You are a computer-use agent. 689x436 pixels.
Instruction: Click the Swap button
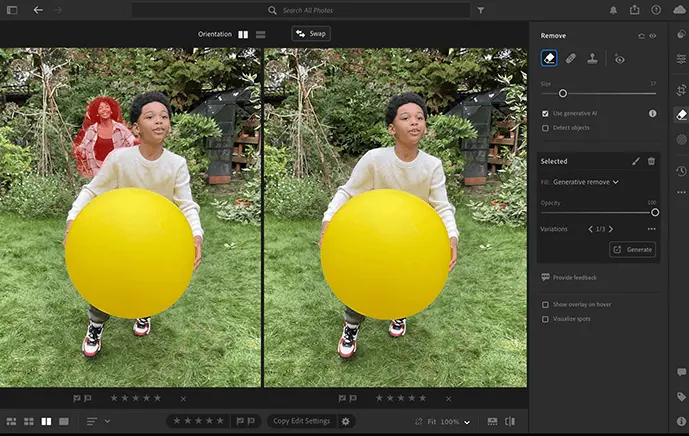(x=311, y=34)
